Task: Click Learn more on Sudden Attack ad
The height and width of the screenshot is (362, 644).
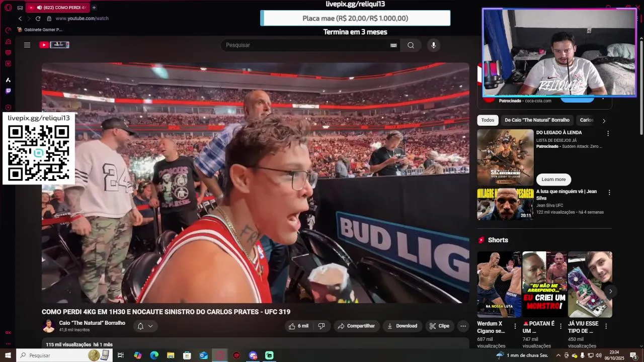Action: [553, 179]
